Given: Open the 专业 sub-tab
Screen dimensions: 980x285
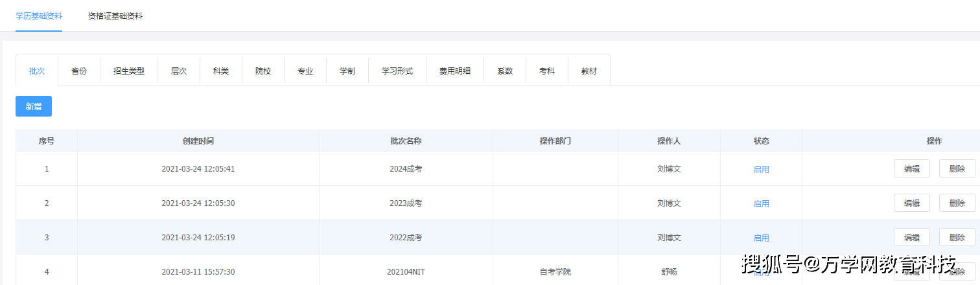Looking at the screenshot, I should 305,71.
